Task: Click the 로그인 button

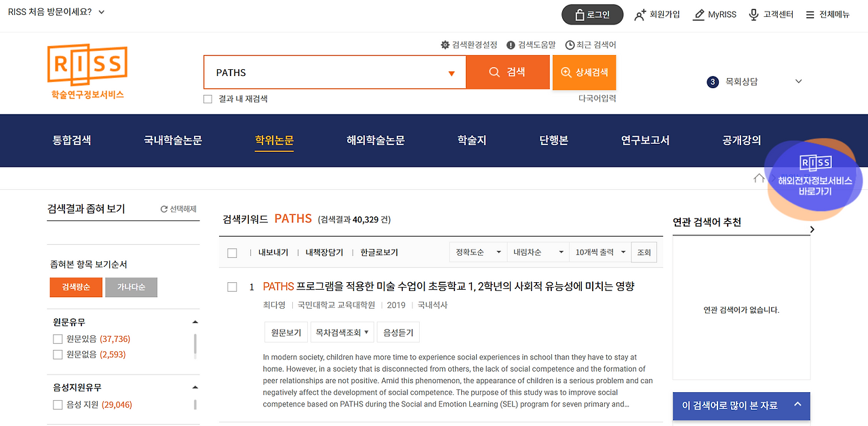Action: (592, 14)
